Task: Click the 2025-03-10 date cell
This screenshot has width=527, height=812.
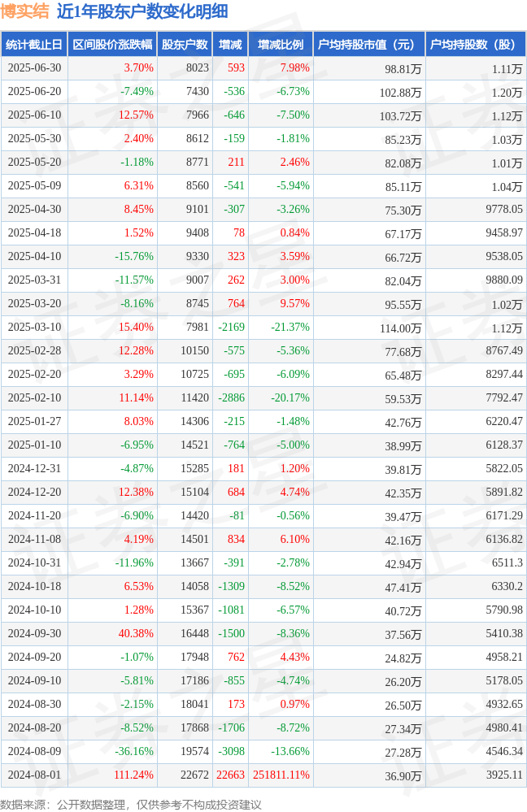Action: pyautogui.click(x=34, y=327)
